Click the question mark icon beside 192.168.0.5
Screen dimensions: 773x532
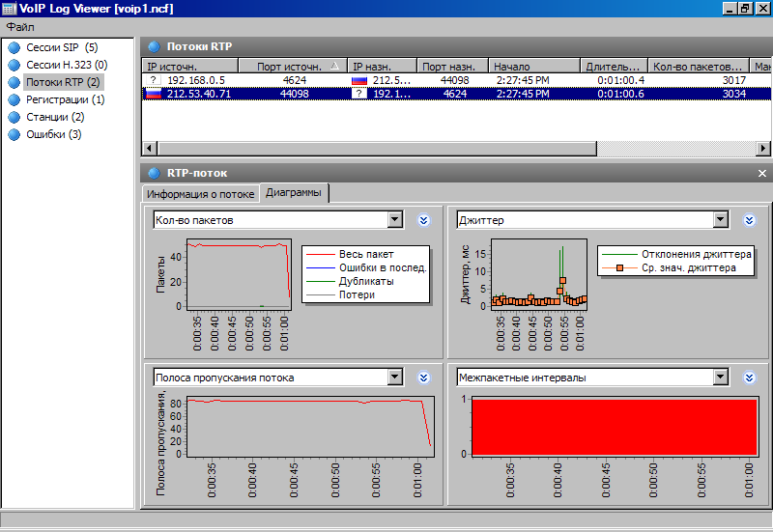pyautogui.click(x=154, y=80)
